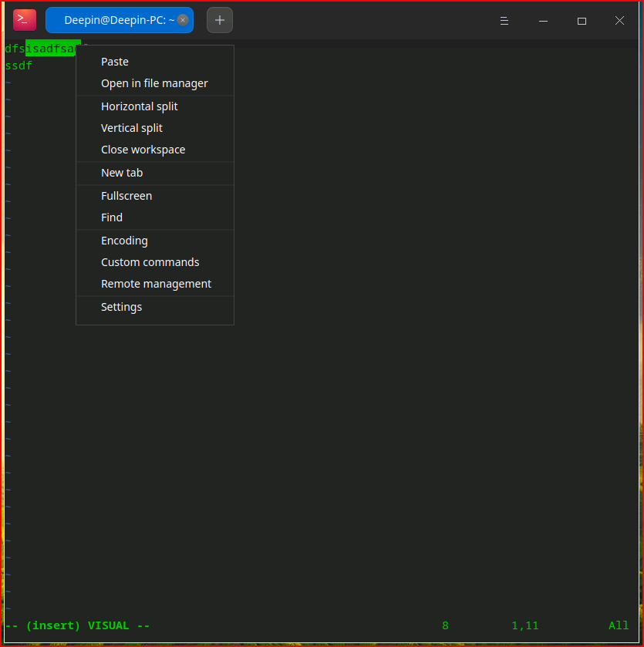The image size is (644, 647).
Task: Add a new terminal tab with plus button
Action: tap(220, 20)
